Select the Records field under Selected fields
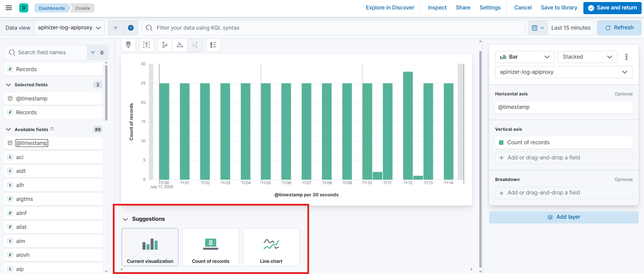 [53, 113]
